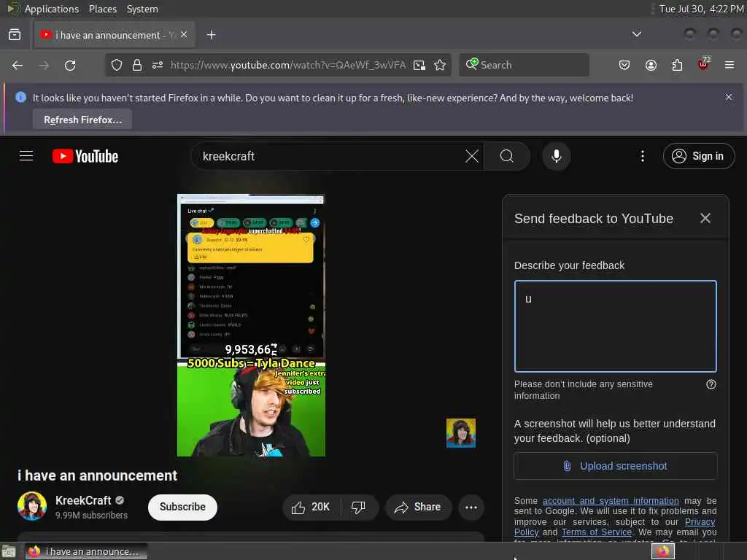This screenshot has height=560, width=747.
Task: Open site permissions icon in URL bar
Action: [x=158, y=65]
